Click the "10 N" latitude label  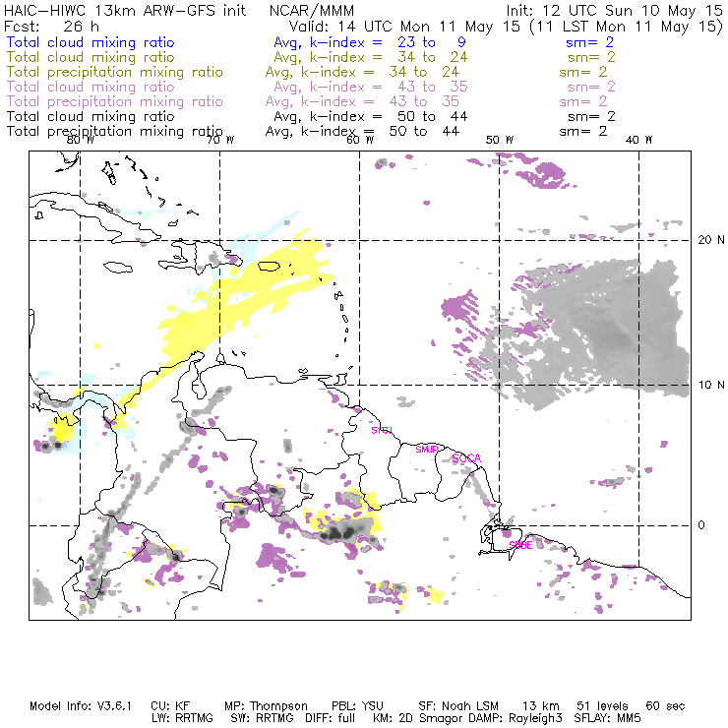pyautogui.click(x=711, y=385)
